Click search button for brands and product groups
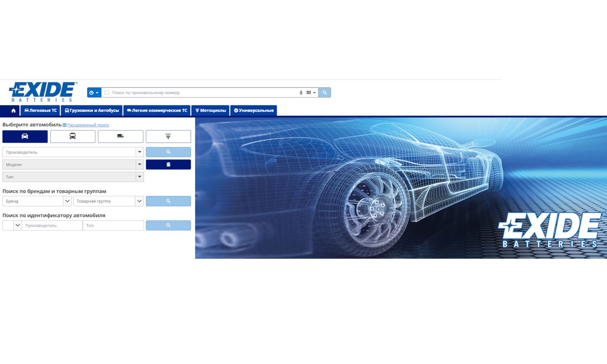 pyautogui.click(x=168, y=201)
